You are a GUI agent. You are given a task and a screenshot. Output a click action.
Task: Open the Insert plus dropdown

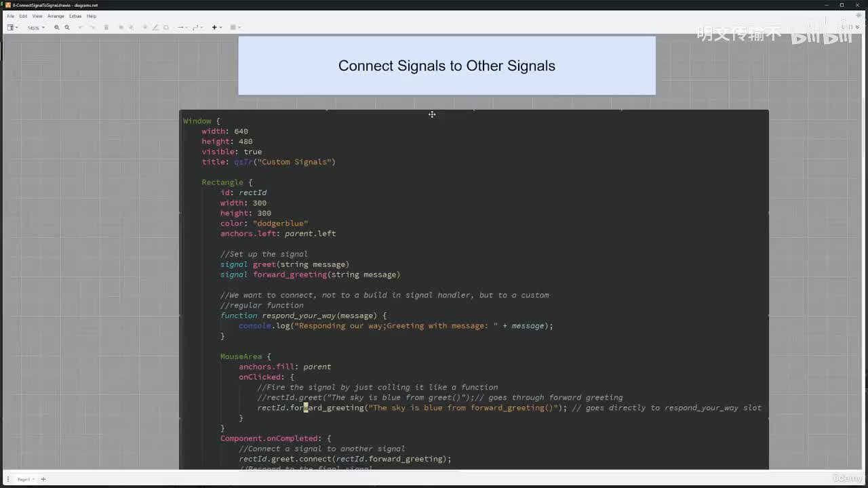(x=216, y=28)
